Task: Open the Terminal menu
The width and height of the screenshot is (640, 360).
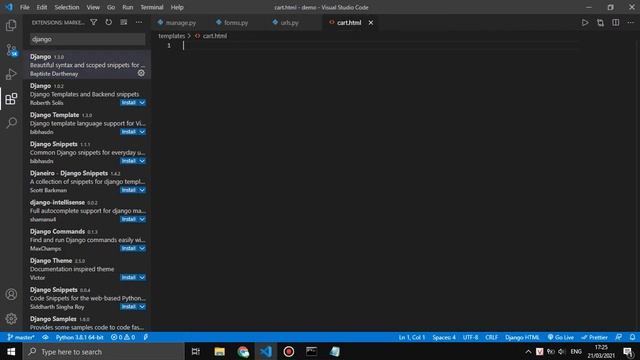Action: coord(152,7)
